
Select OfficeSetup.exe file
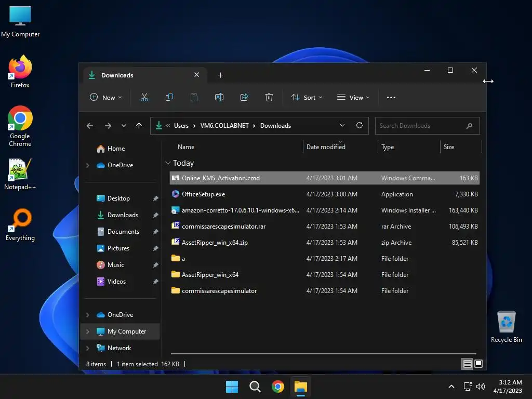[325, 194]
